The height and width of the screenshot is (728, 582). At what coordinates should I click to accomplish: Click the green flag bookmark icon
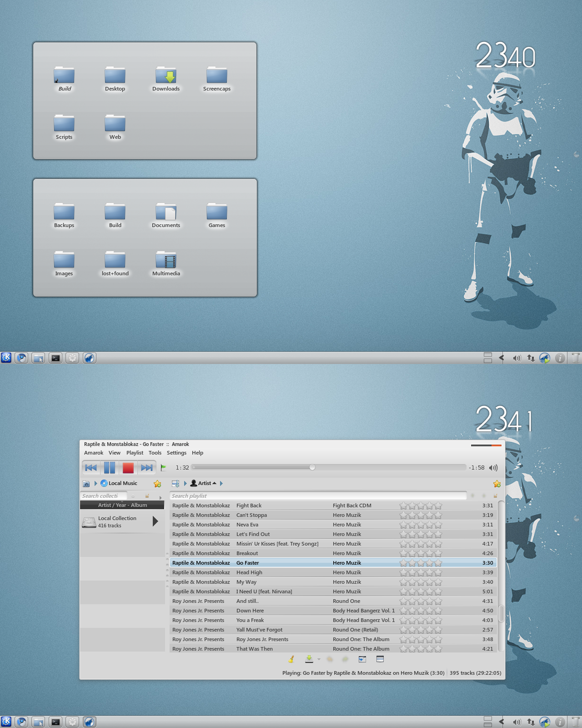[x=164, y=467]
